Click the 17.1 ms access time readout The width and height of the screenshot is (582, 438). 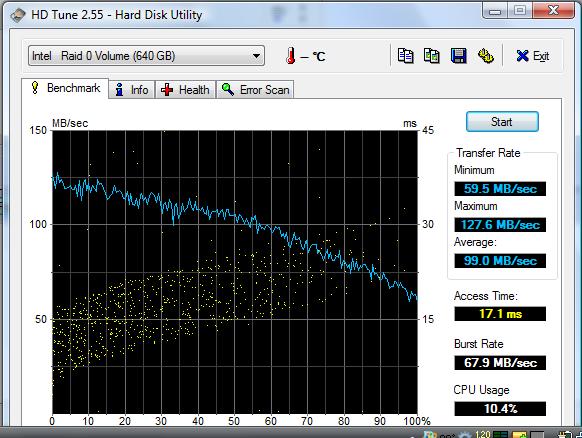click(500, 314)
